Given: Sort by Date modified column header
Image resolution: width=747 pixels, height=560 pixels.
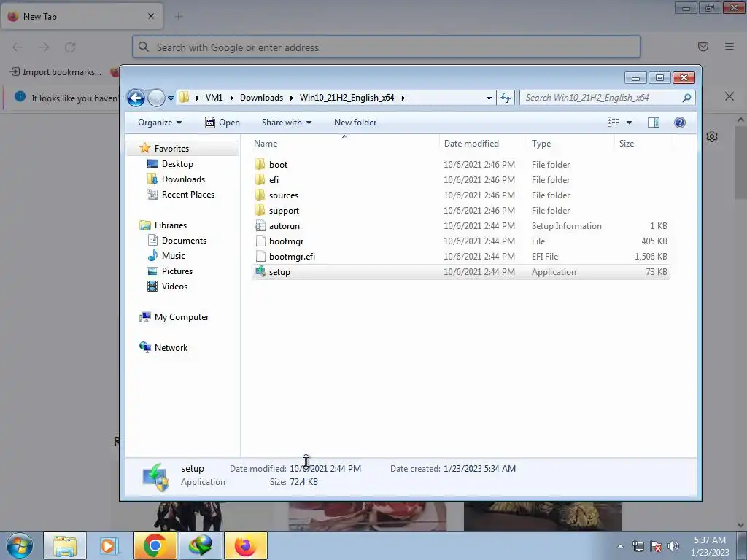Looking at the screenshot, I should coord(483,144).
